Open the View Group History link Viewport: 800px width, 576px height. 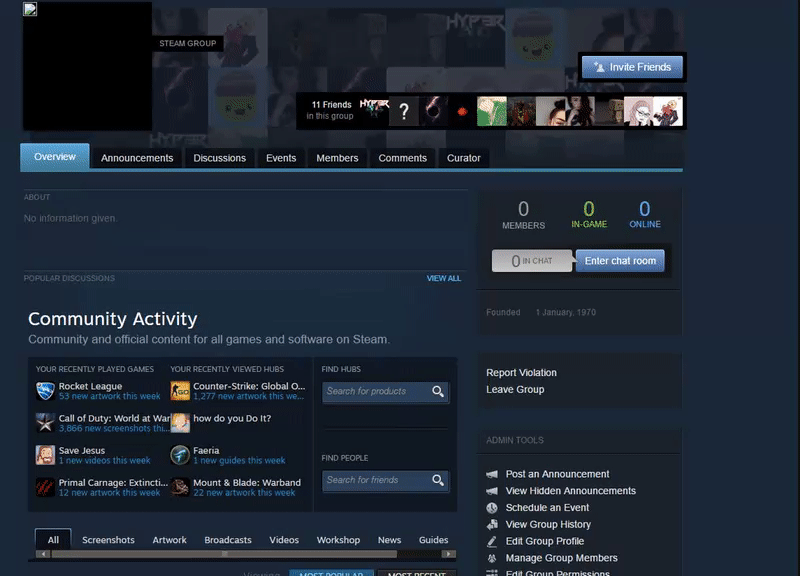(548, 524)
